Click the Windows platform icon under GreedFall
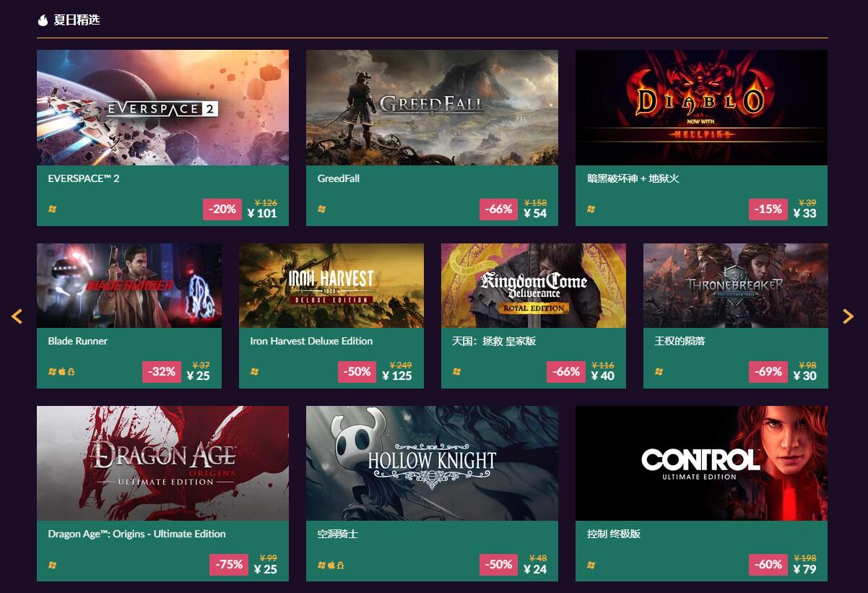Viewport: 868px width, 593px height. [x=321, y=209]
